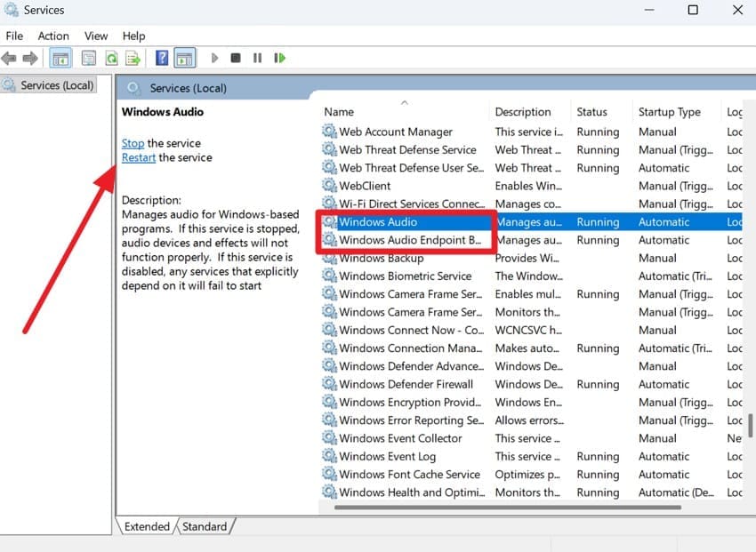This screenshot has width=756, height=552.
Task: Toggle Show/Hide Console Tree icon
Action: (x=60, y=59)
